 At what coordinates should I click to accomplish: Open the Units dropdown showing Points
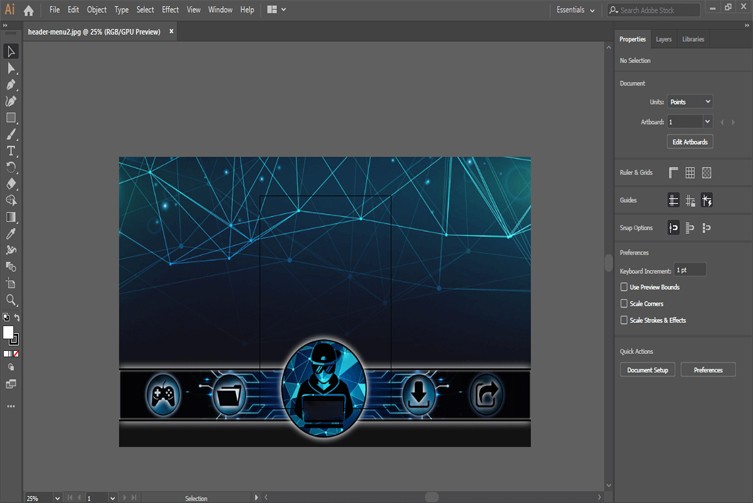click(690, 102)
